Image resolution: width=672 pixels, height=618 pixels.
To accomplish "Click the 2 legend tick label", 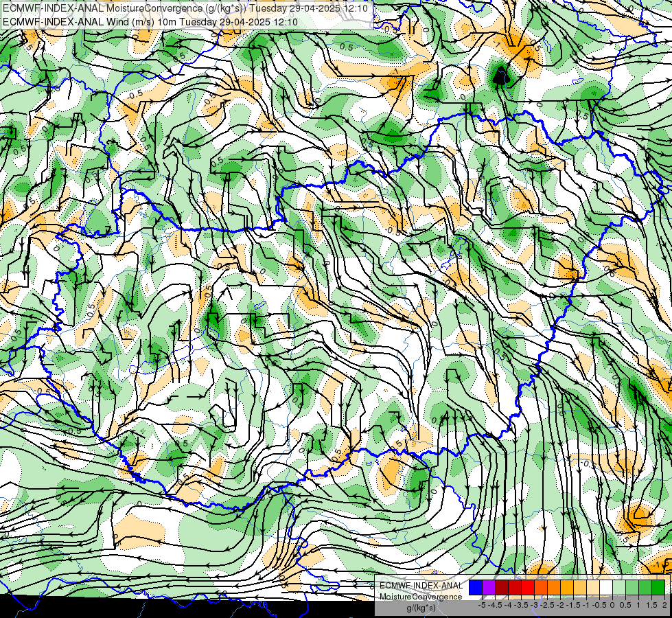I will coord(664,605).
